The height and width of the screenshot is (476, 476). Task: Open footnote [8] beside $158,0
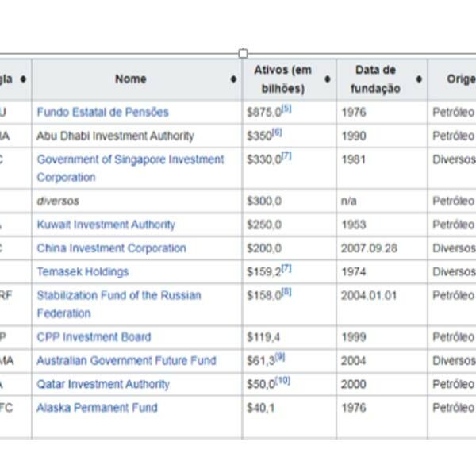pos(286,292)
